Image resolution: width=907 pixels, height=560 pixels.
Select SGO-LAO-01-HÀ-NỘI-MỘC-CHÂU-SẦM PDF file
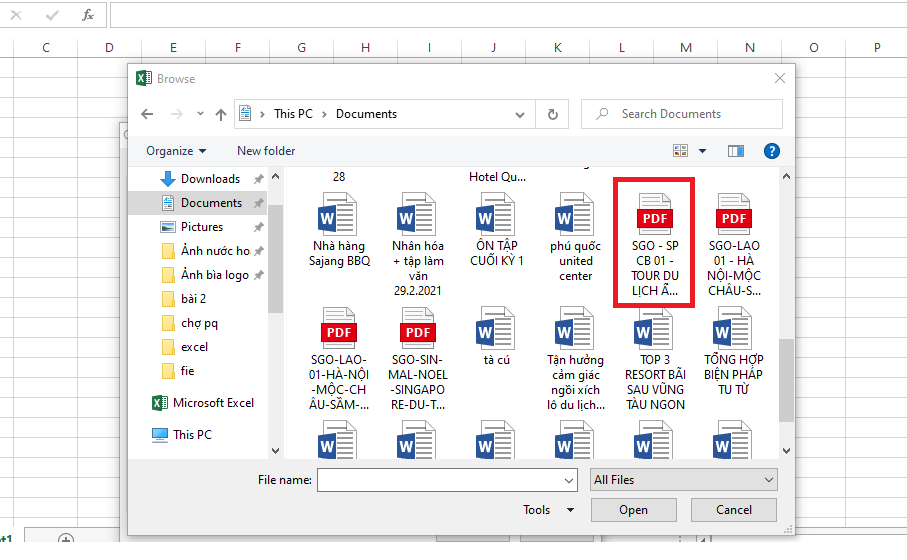pyautogui.click(x=339, y=359)
